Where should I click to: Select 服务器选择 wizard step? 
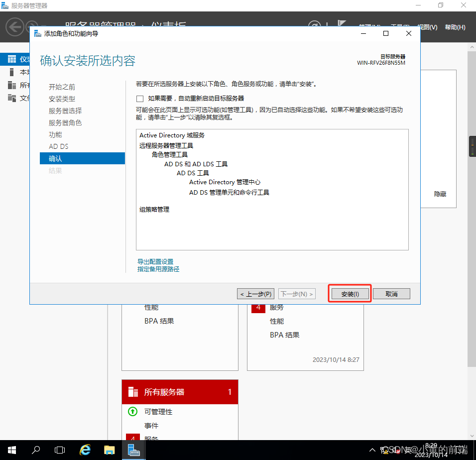click(65, 111)
